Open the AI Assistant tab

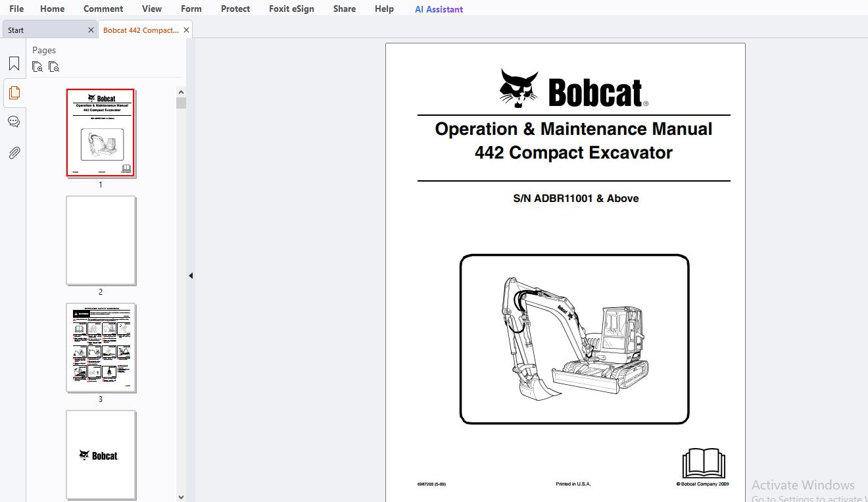pos(439,9)
